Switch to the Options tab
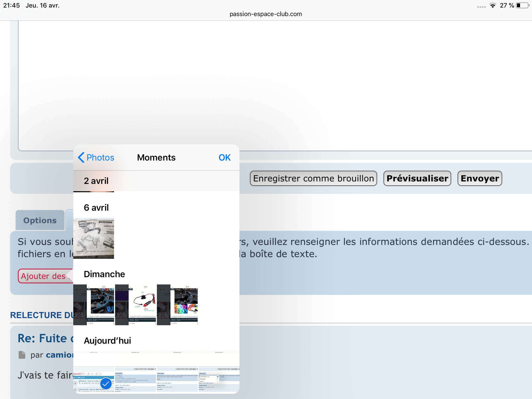The width and height of the screenshot is (532, 399). click(40, 220)
